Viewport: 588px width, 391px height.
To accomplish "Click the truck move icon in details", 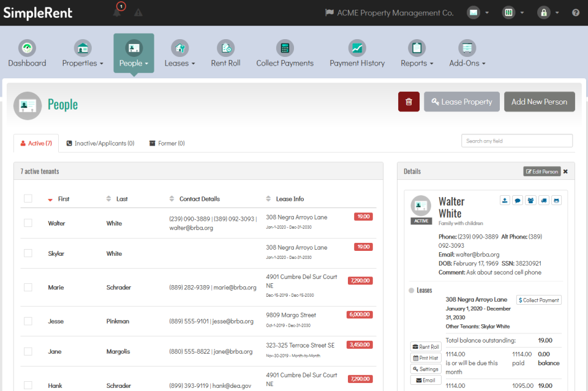I will coord(544,200).
